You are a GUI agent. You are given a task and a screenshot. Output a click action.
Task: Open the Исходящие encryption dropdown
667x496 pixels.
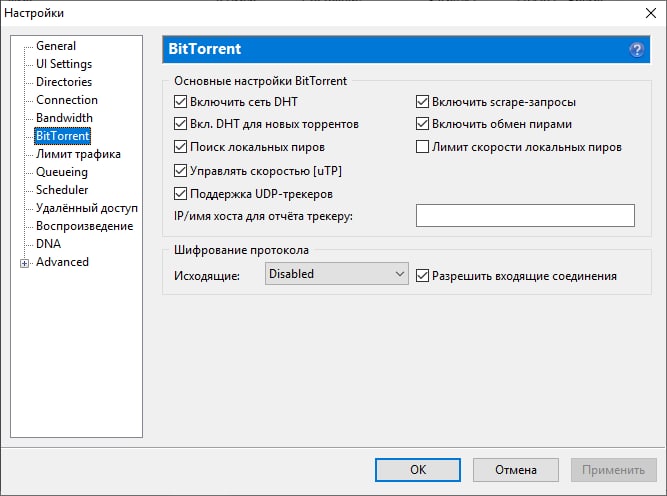pos(336,274)
